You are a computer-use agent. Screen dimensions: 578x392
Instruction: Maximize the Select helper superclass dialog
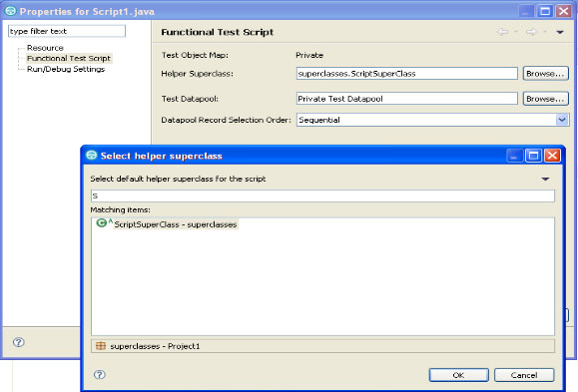533,156
